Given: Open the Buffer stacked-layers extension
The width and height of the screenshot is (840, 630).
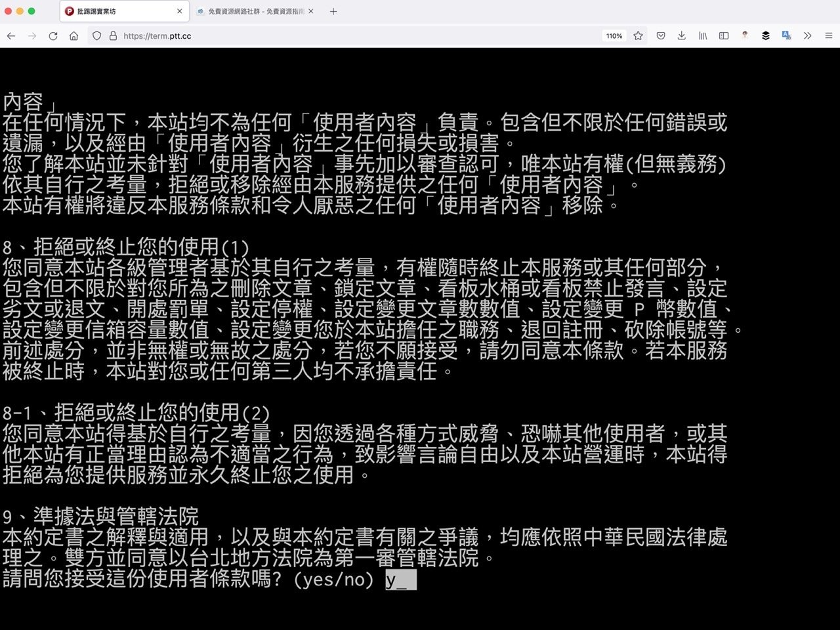Looking at the screenshot, I should tap(766, 36).
